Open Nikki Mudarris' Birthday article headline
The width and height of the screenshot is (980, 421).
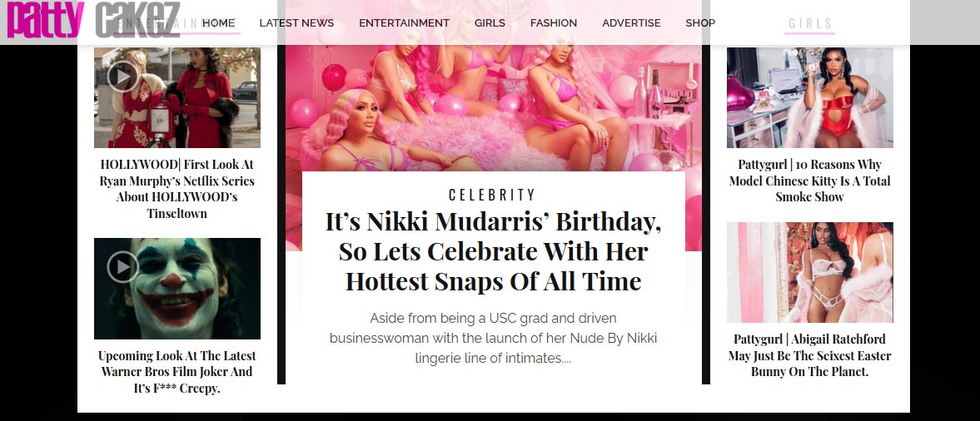493,251
